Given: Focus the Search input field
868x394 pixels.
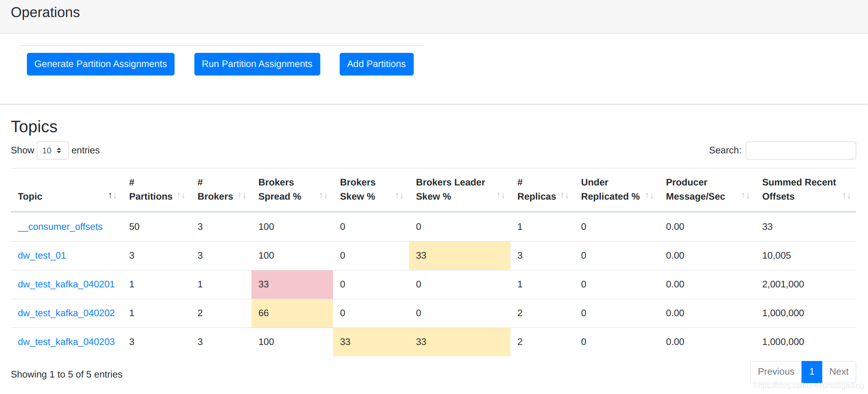Looking at the screenshot, I should [801, 151].
